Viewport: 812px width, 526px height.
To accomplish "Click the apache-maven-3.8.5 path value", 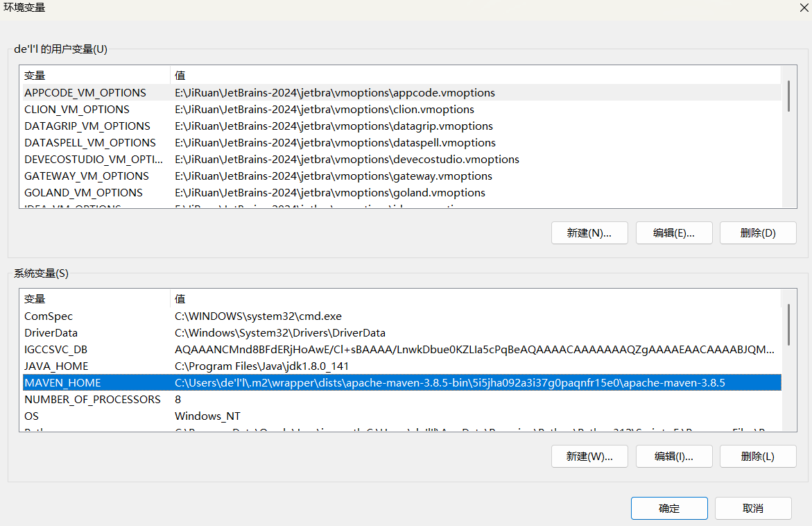I will (x=450, y=382).
